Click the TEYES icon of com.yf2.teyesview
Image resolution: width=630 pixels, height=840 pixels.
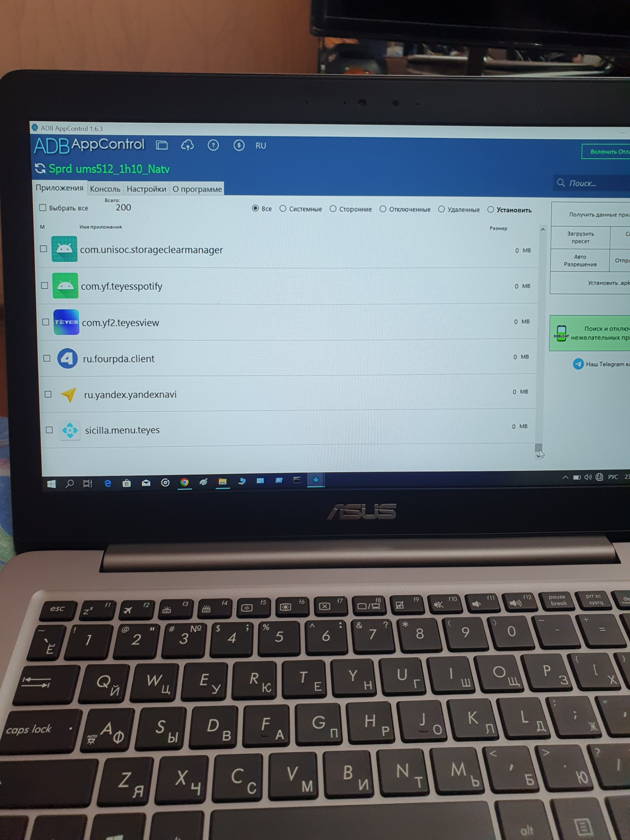point(66,322)
